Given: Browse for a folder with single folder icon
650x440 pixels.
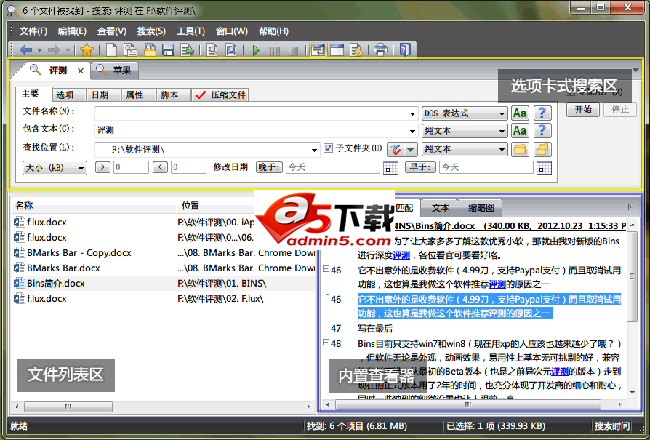Looking at the screenshot, I should coord(520,149).
